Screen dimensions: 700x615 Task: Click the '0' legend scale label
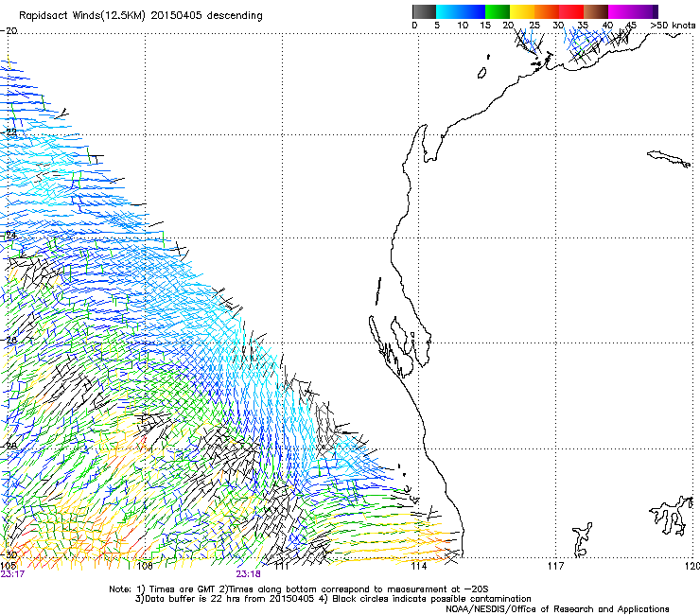pyautogui.click(x=414, y=26)
